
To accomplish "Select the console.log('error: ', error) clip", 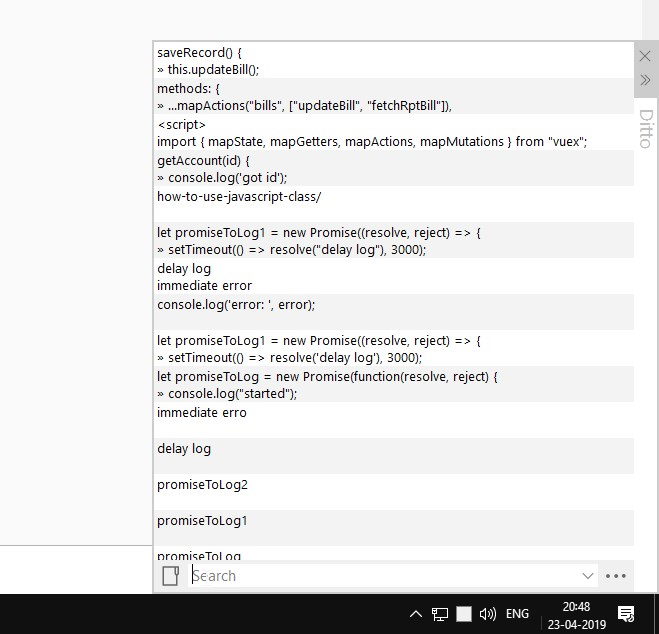I will pos(394,304).
